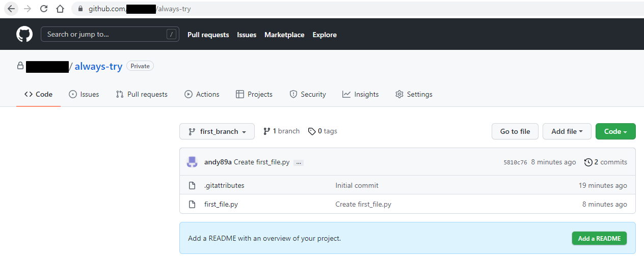644x256 pixels.
Task: Open the Security tab
Action: click(308, 94)
